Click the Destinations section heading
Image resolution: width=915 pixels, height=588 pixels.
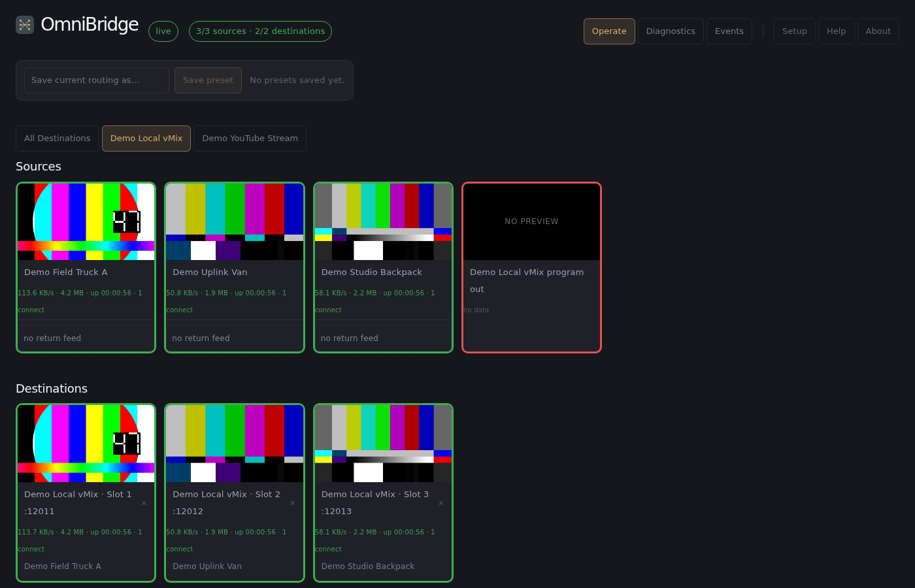(x=52, y=389)
